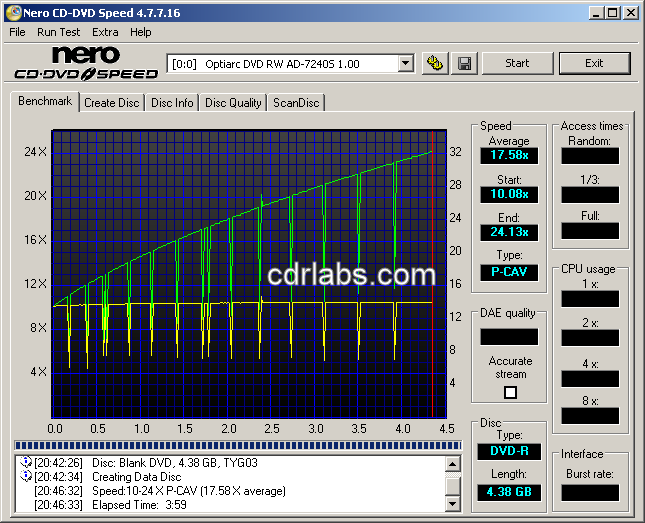Click the app icon in the title bar
The image size is (645, 523).
tap(12, 12)
